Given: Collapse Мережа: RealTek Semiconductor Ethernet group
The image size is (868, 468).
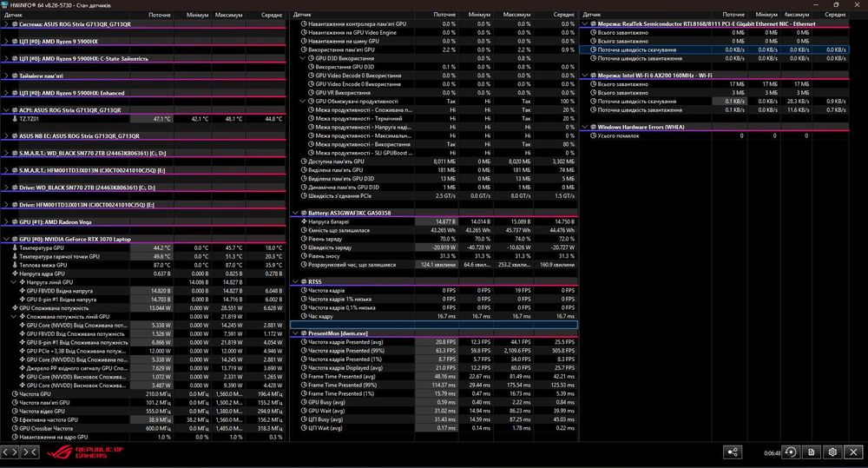Looking at the screenshot, I should point(585,23).
